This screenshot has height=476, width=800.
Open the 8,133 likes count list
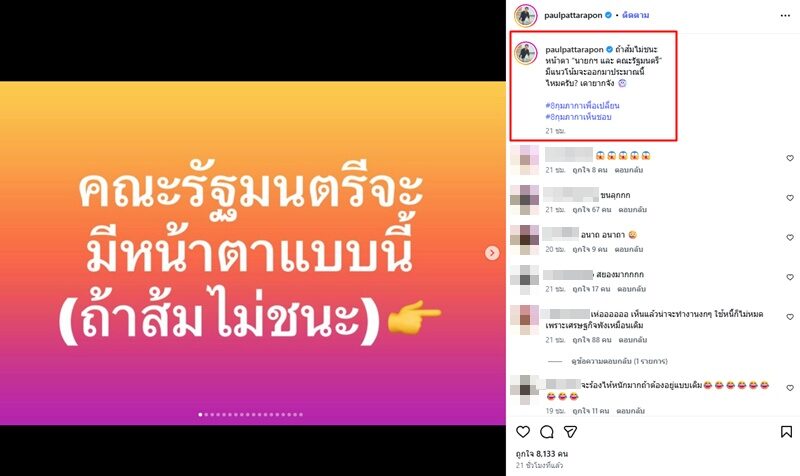(x=541, y=454)
